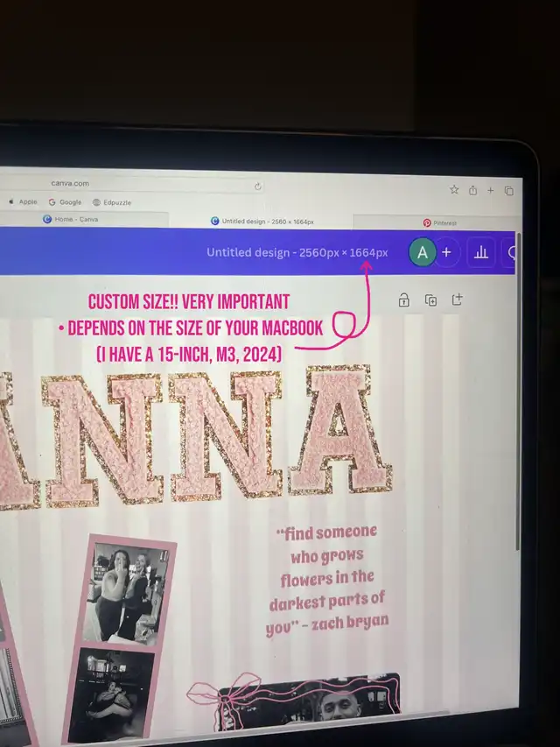Lock the page using the padlock icon
Image resolution: width=560 pixels, height=747 pixels.
(x=403, y=300)
